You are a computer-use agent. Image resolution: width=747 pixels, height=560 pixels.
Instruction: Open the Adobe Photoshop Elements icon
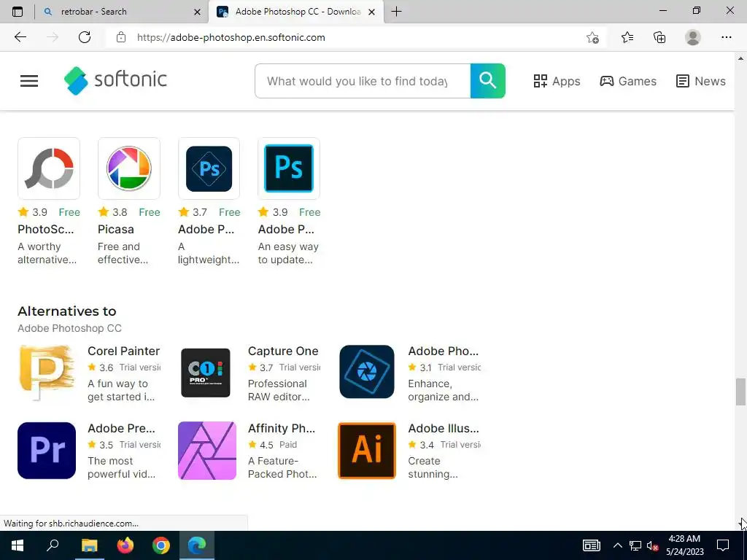[x=367, y=372]
